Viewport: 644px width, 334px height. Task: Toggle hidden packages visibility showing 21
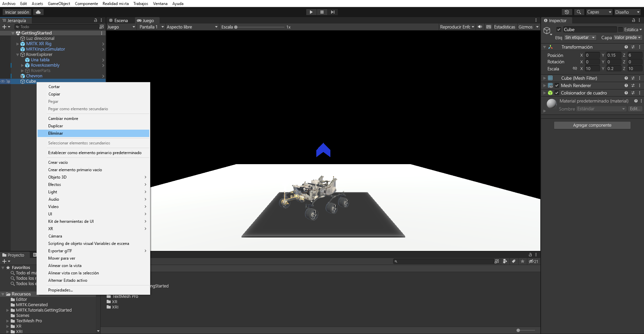(533, 261)
